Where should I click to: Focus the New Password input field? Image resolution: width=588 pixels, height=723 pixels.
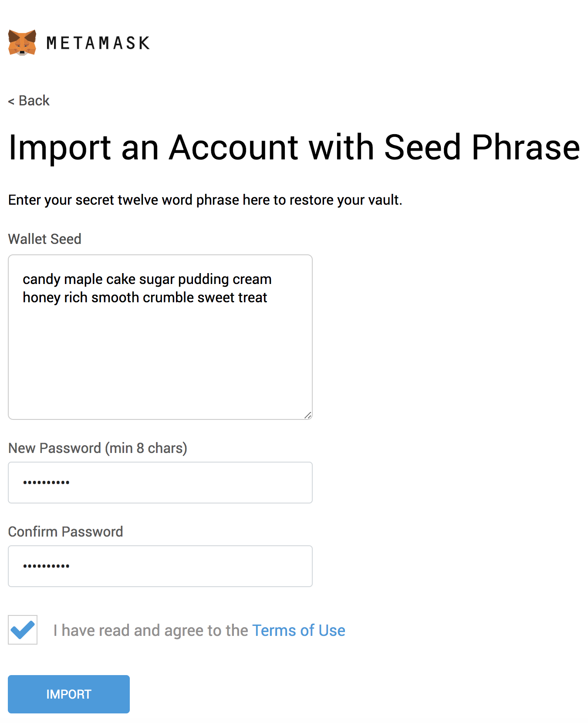pyautogui.click(x=160, y=482)
